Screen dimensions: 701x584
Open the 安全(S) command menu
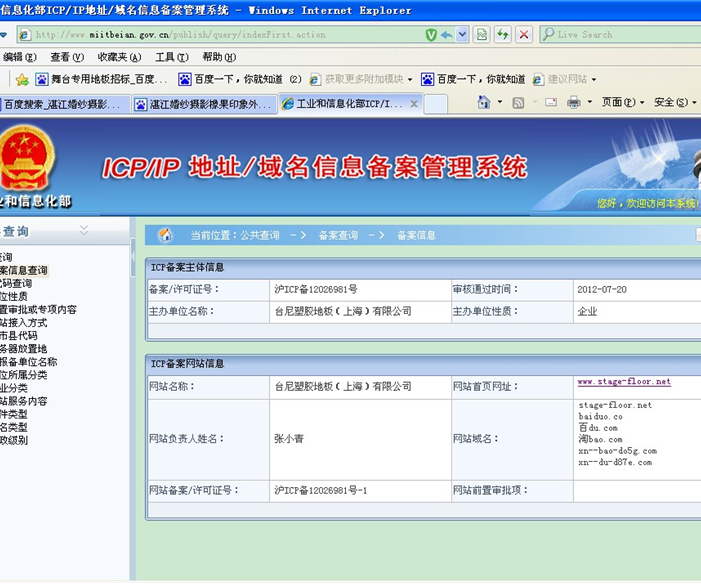point(675,102)
